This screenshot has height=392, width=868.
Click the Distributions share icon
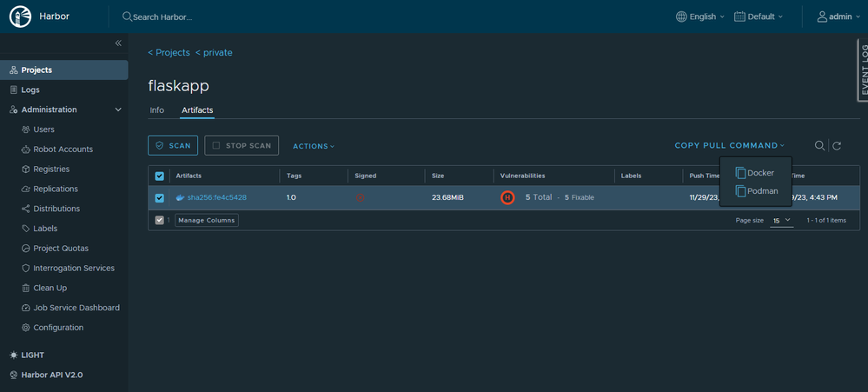tap(25, 209)
